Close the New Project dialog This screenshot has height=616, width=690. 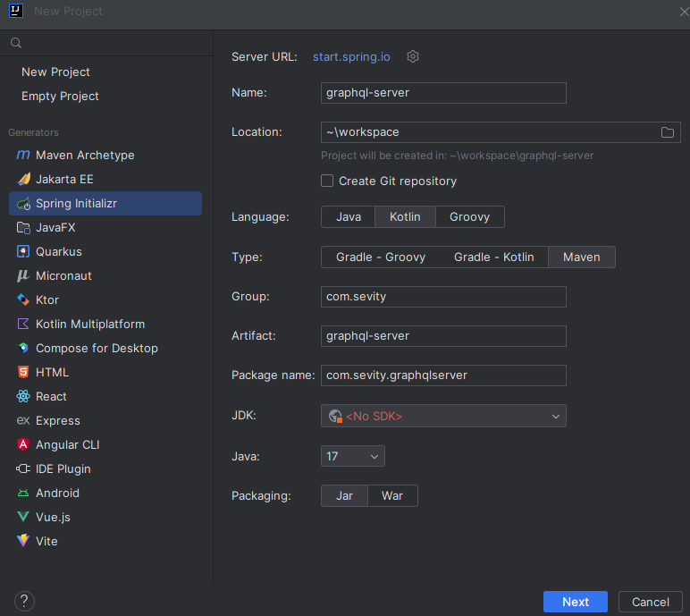click(x=684, y=12)
